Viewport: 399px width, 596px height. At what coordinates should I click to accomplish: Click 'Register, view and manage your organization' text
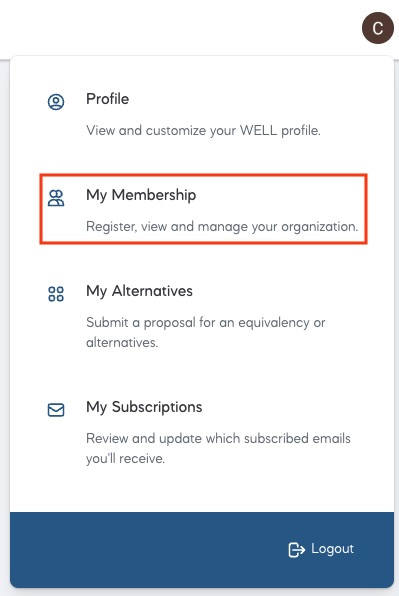coord(222,227)
